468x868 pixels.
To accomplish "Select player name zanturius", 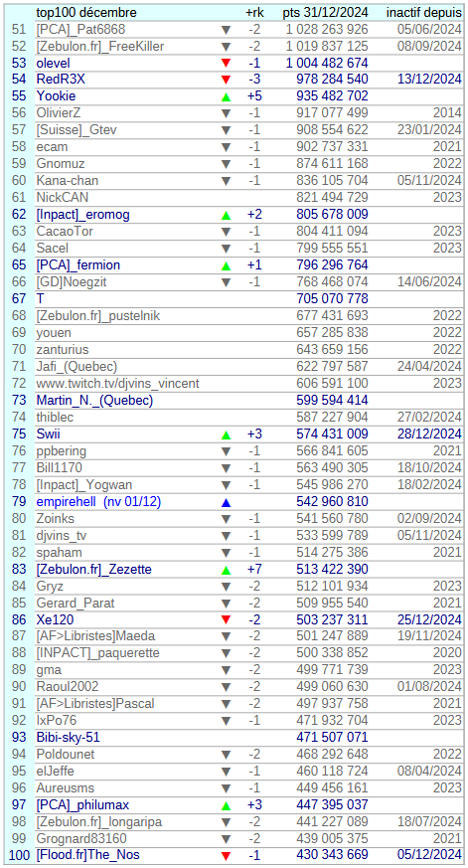I will tap(63, 350).
